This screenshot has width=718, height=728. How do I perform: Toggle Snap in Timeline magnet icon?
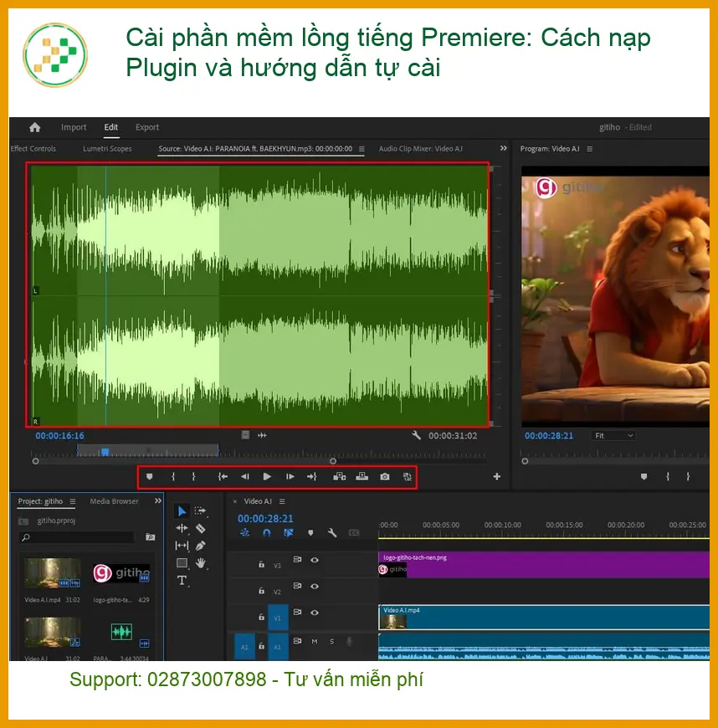[267, 533]
